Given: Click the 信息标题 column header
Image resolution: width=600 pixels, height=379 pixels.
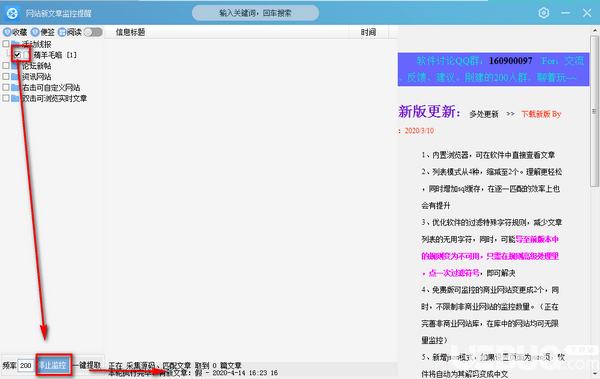Looking at the screenshot, I should (x=130, y=32).
